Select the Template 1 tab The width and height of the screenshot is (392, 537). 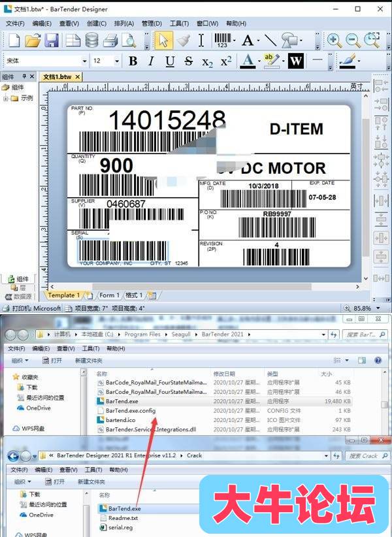[x=63, y=295]
